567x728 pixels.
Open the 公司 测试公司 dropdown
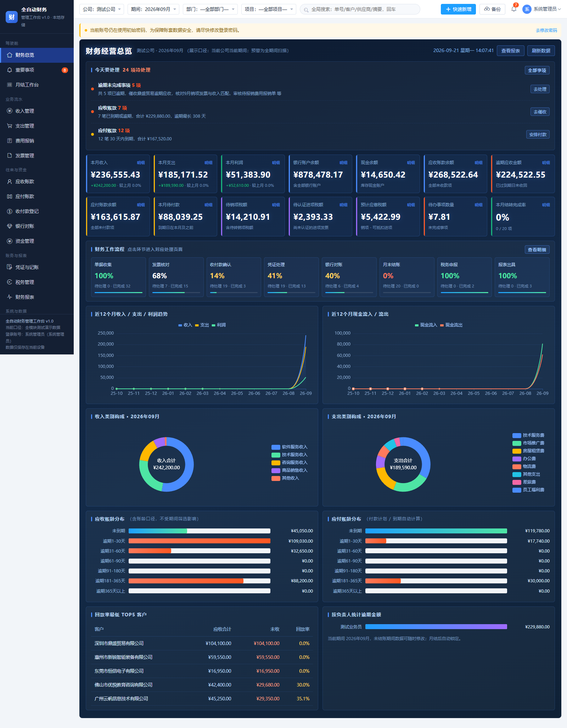tap(102, 9)
